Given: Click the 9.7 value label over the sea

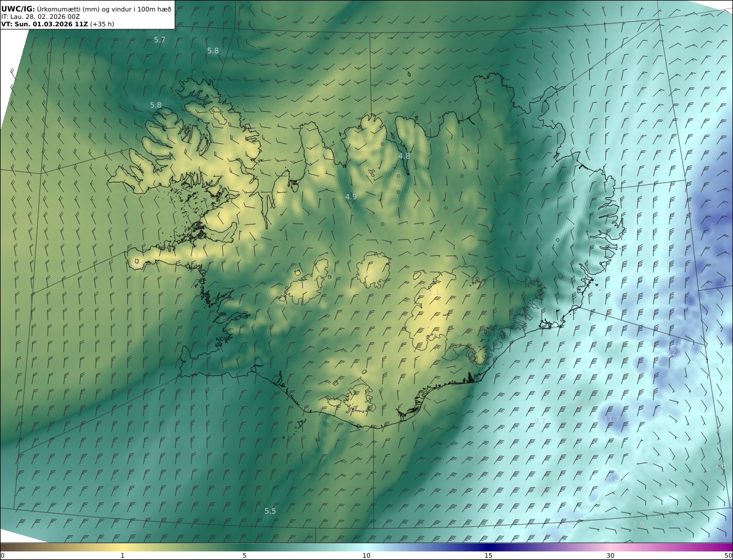Looking at the screenshot, I should [x=540, y=421].
